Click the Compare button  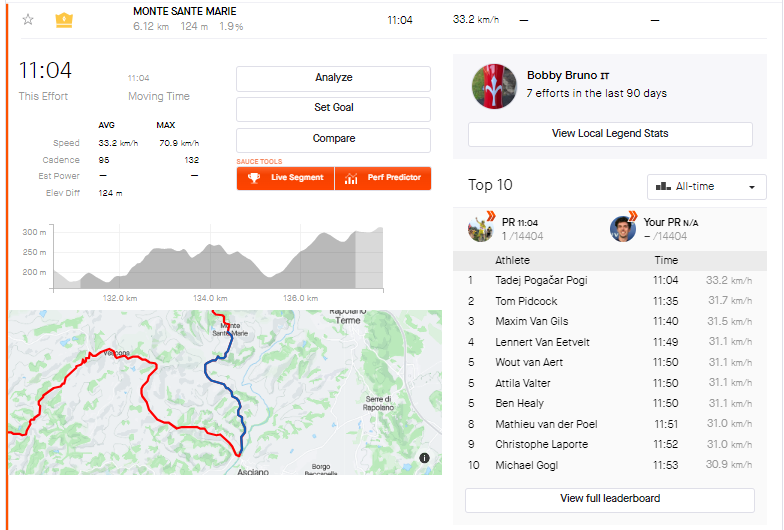(x=333, y=139)
